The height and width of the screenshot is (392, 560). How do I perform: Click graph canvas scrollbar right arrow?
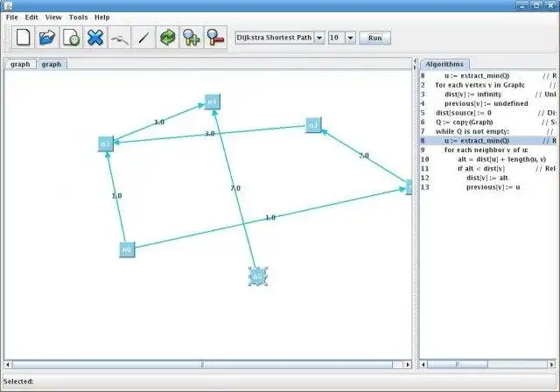(408, 365)
